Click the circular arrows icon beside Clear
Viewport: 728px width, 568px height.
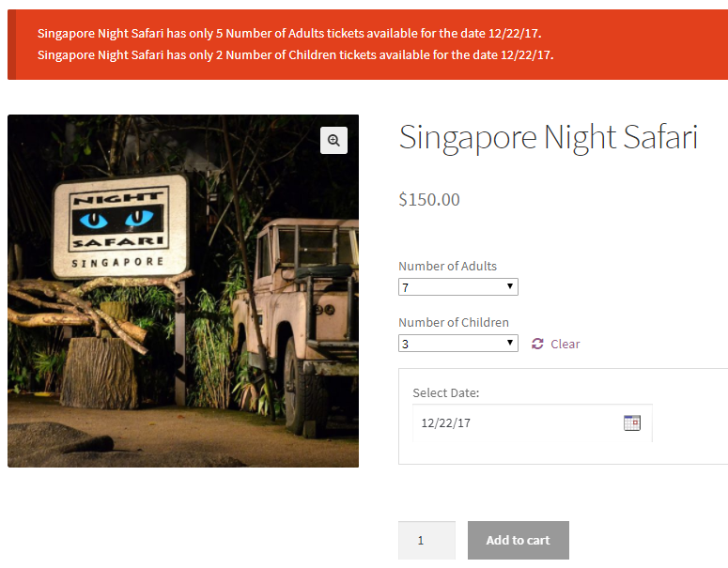click(x=537, y=344)
